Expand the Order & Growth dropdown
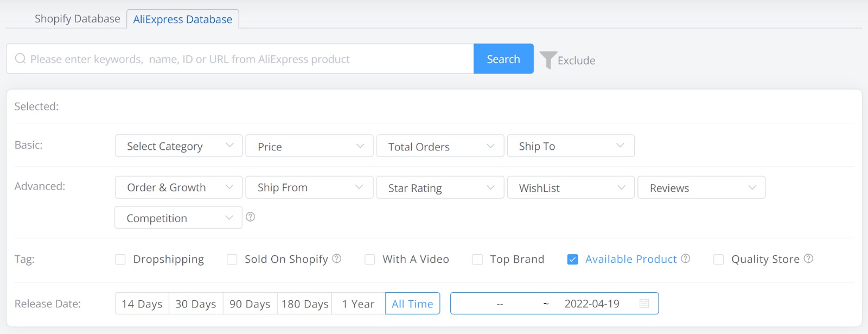This screenshot has height=334, width=868. pyautogui.click(x=178, y=188)
